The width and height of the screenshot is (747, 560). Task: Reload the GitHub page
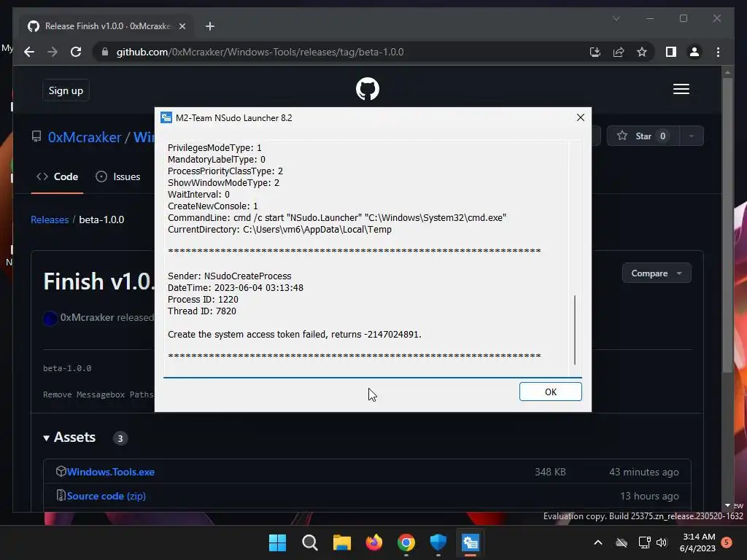76,52
